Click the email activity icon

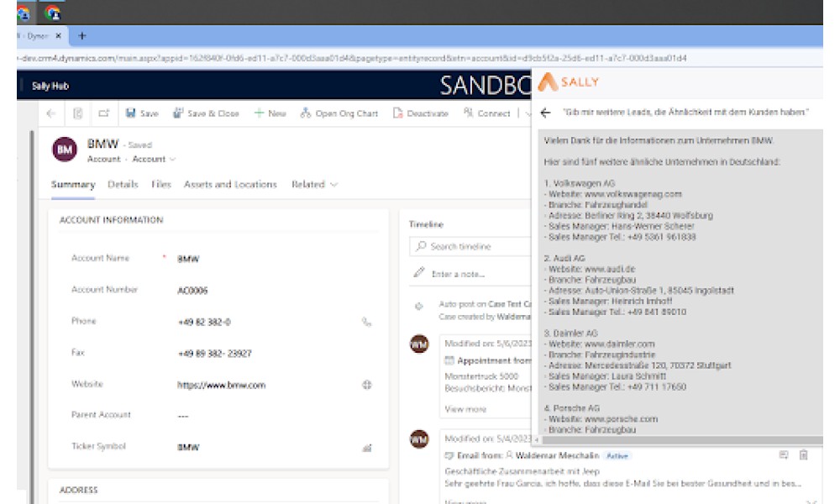point(449,456)
